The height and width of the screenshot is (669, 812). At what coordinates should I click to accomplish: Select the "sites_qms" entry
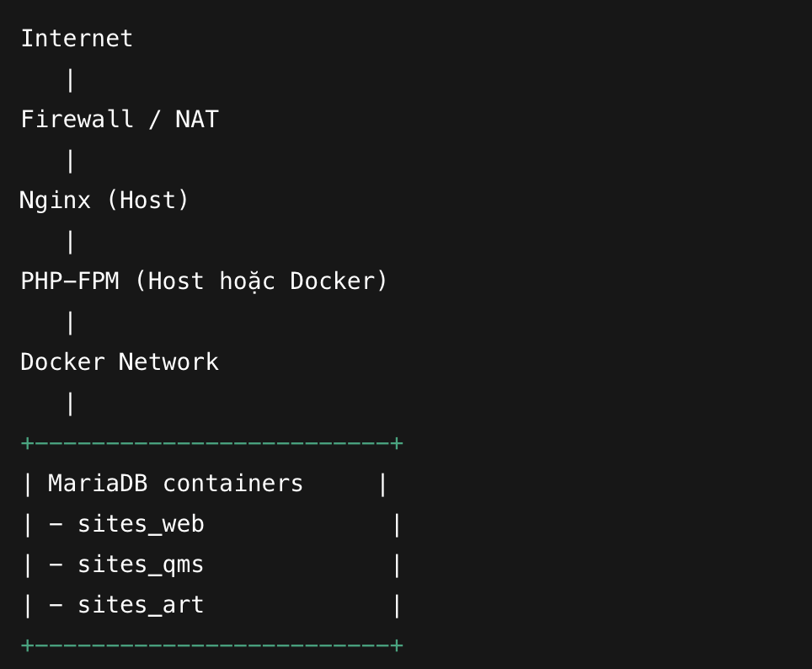(x=141, y=565)
